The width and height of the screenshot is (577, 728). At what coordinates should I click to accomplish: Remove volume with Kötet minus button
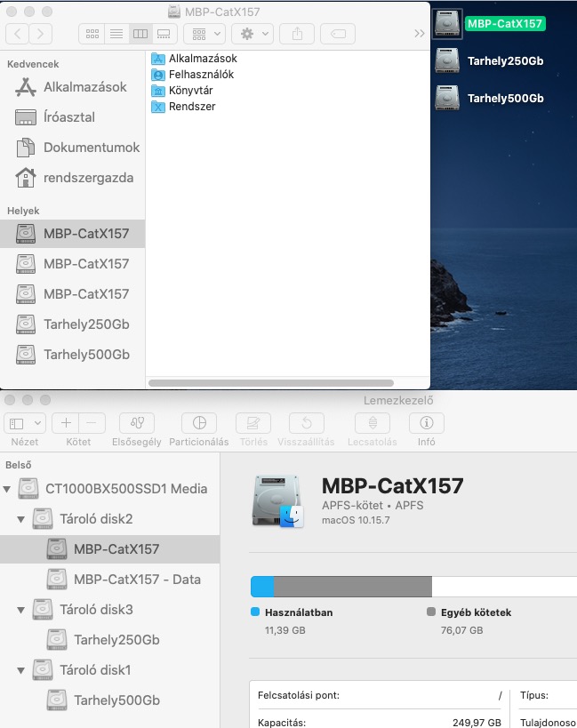(x=92, y=423)
